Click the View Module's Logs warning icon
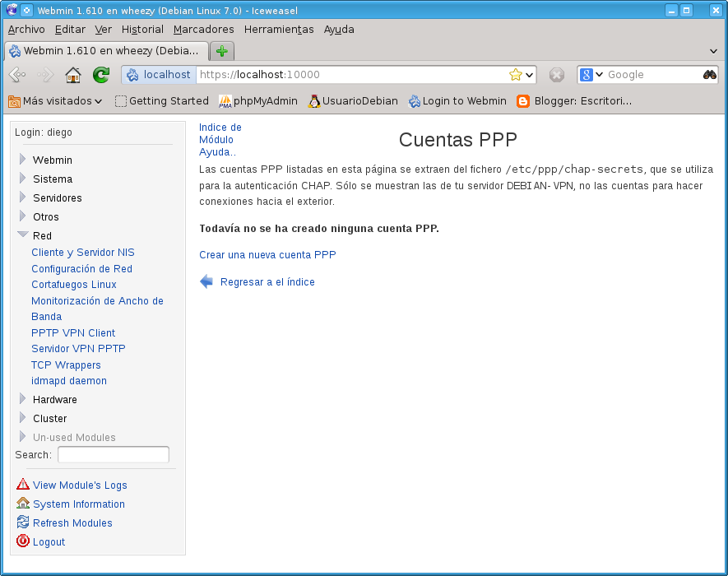 (x=23, y=485)
